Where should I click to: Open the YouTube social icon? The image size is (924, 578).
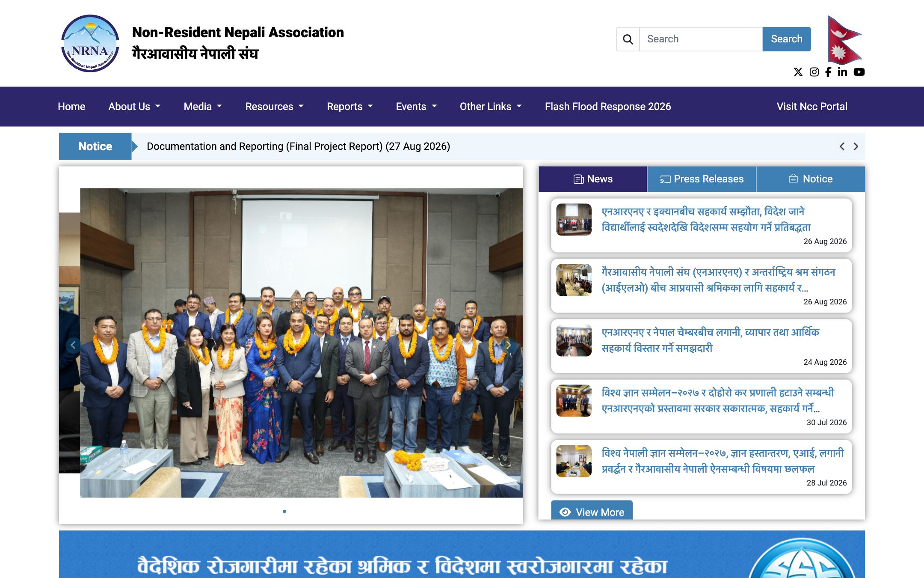tap(859, 72)
